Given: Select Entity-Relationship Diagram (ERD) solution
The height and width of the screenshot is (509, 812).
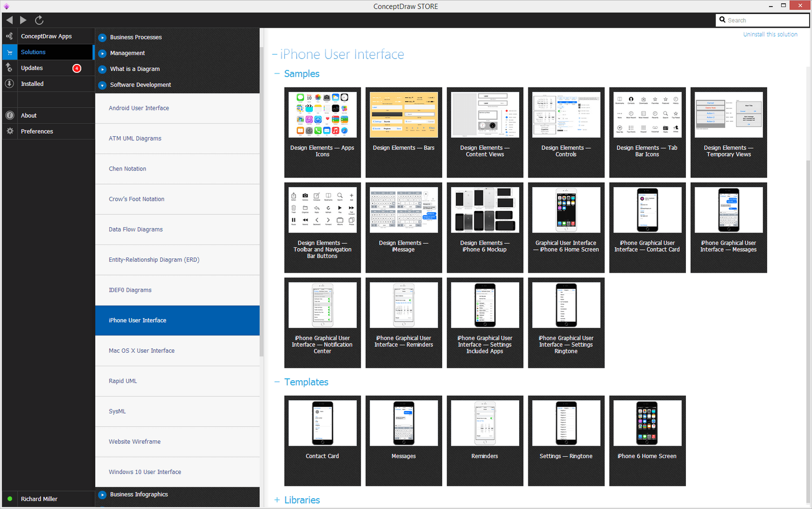Looking at the screenshot, I should 177,260.
